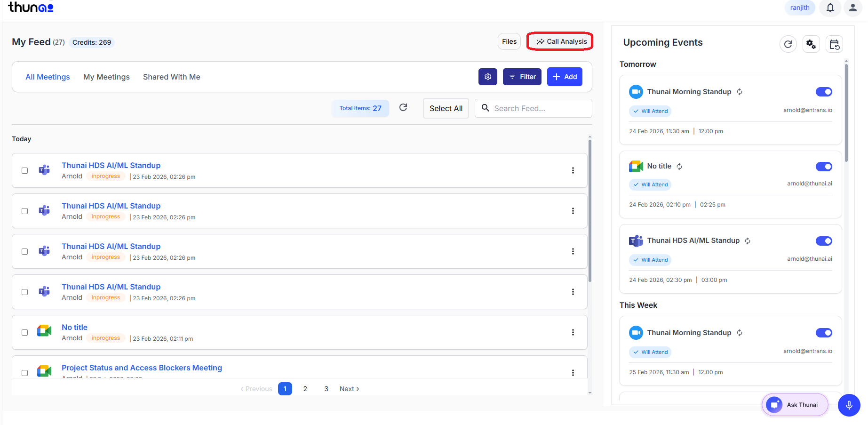Click the Previous page link

256,389
